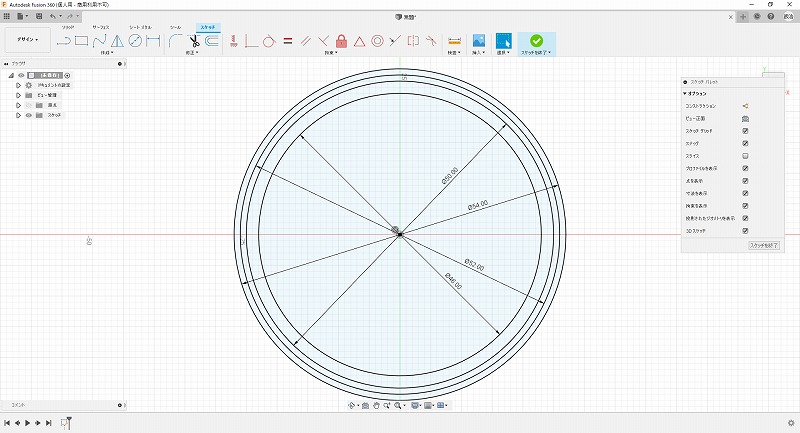Uncheck the 3D スケッチ checkbox

[745, 230]
